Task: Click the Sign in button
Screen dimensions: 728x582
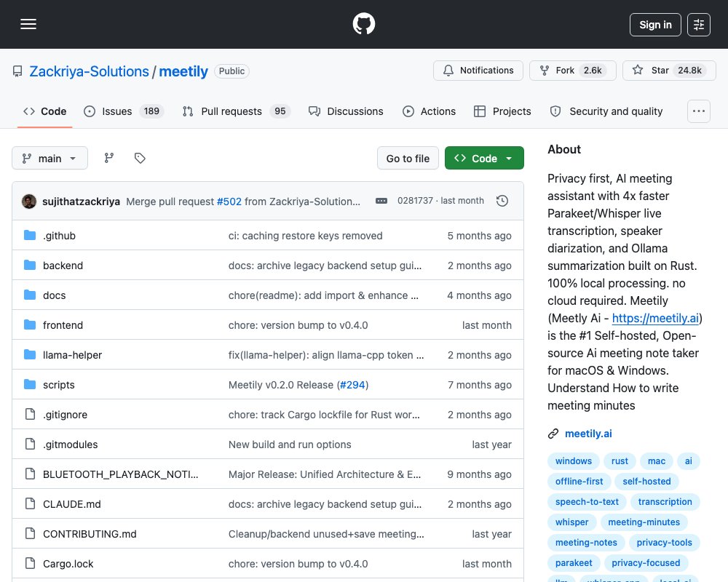Action: [x=655, y=25]
